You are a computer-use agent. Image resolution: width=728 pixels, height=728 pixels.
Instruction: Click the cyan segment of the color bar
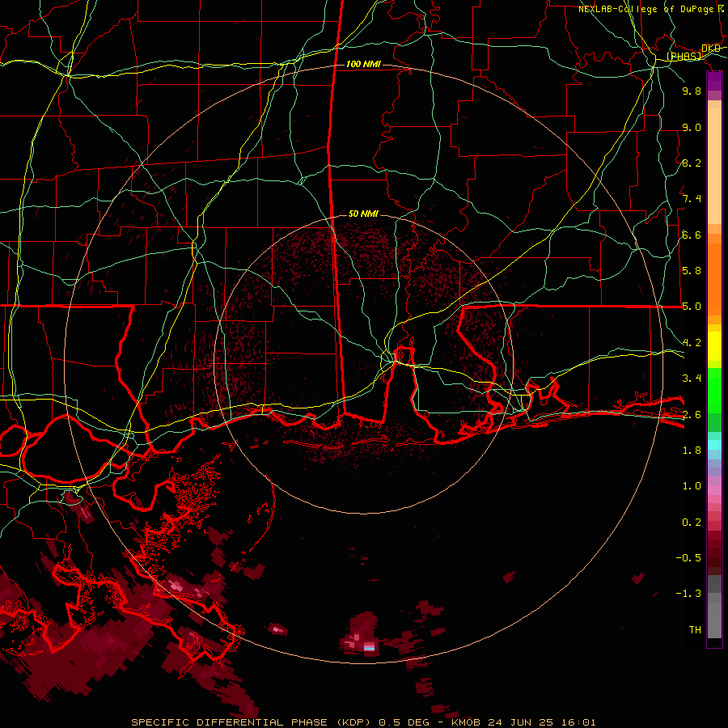point(714,445)
